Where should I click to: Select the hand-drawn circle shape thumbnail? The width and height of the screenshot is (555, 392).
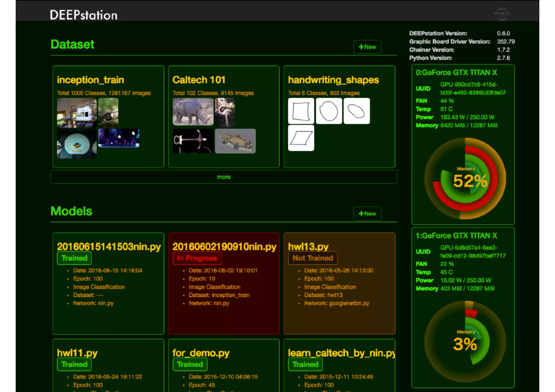click(329, 111)
